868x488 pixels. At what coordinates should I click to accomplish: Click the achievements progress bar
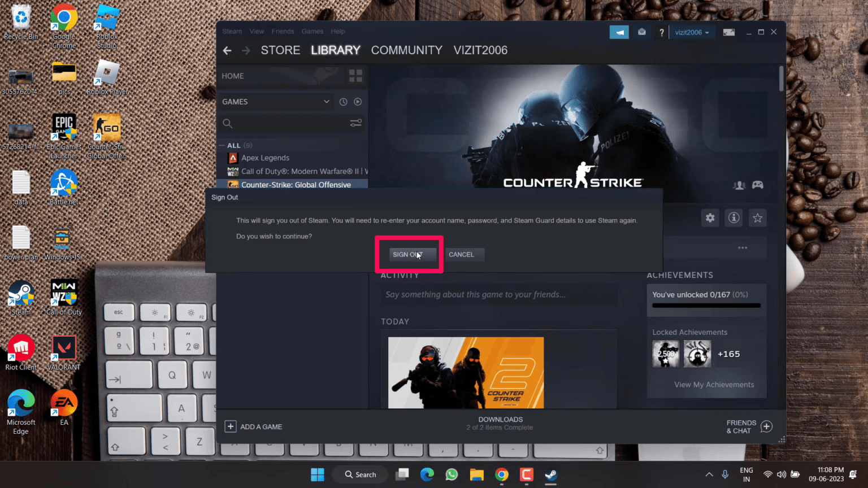click(x=706, y=306)
